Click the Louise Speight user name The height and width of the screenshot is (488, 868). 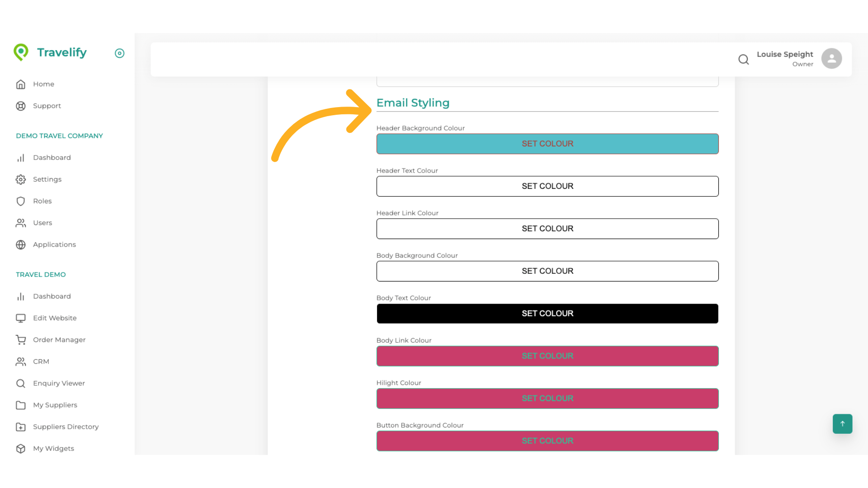(785, 54)
